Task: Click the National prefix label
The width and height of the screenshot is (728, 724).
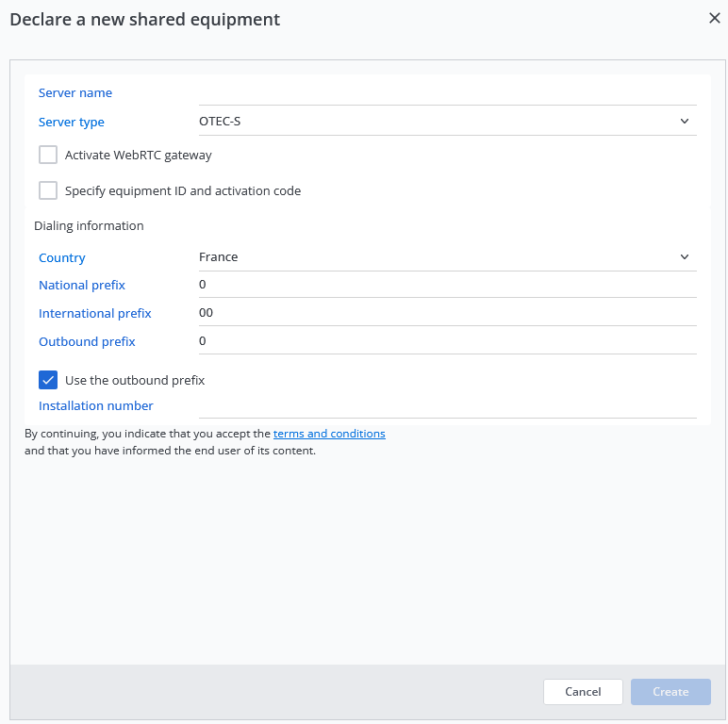Action: [82, 285]
